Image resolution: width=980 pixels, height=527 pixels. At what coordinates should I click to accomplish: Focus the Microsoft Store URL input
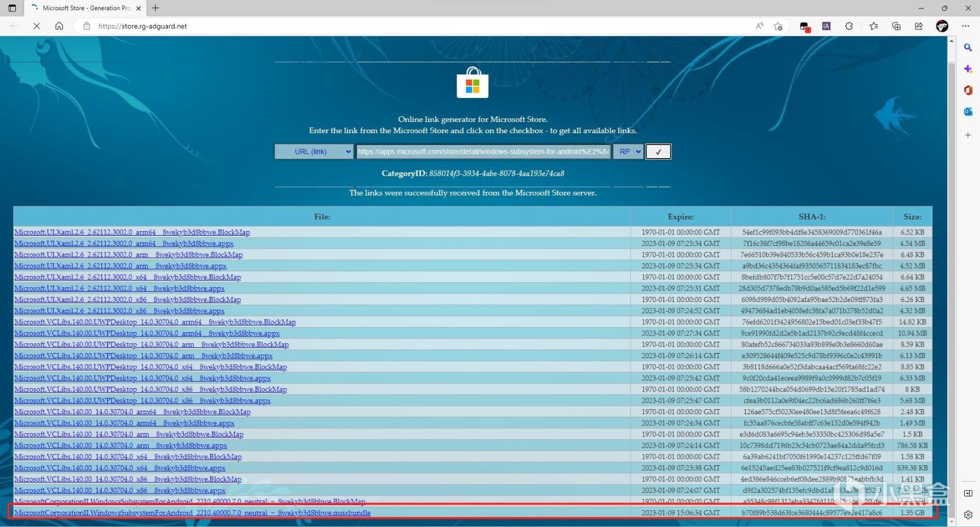pos(483,152)
